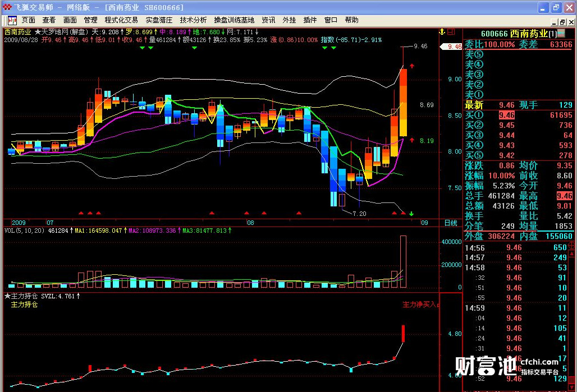This screenshot has width=577, height=392.
Task: Open the 实盘猎庄 menu
Action: tap(159, 20)
